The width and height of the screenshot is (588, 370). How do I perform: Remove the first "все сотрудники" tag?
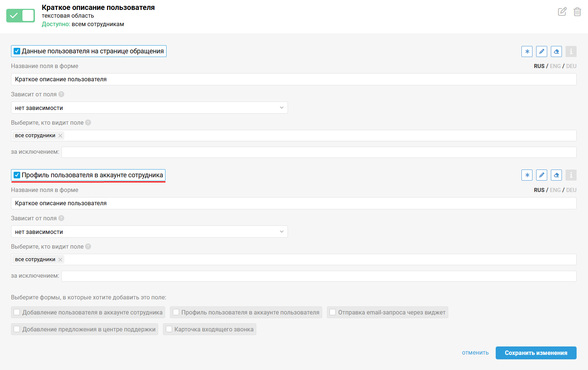pos(60,136)
